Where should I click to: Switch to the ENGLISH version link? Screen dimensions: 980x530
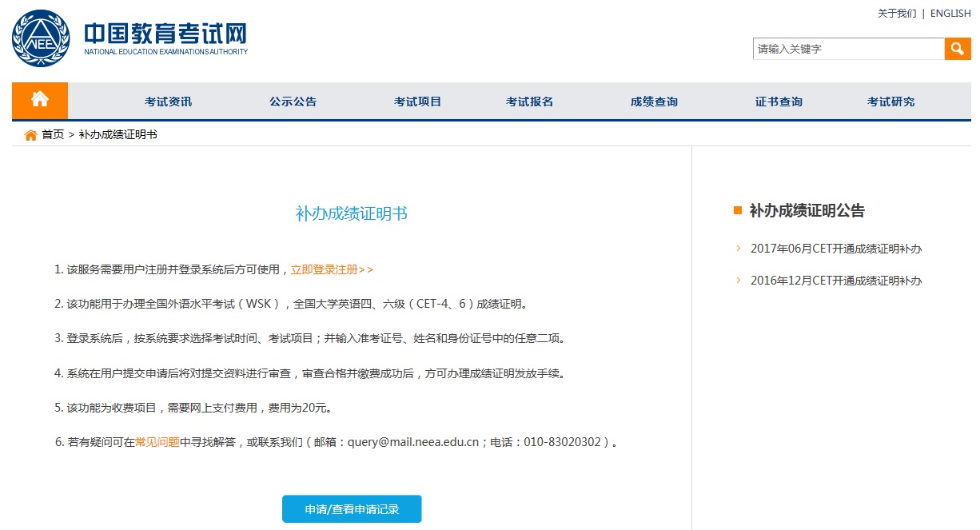pyautogui.click(x=950, y=14)
